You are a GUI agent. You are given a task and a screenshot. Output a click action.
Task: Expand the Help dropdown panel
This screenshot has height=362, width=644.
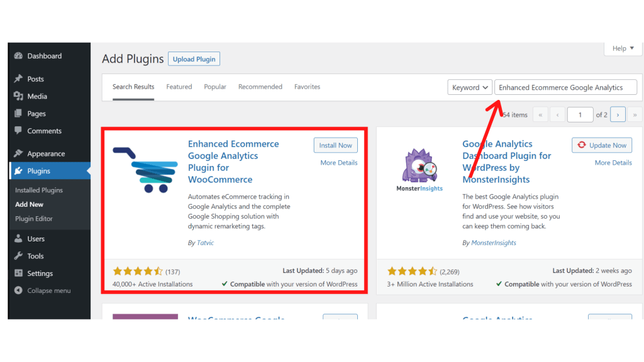623,48
